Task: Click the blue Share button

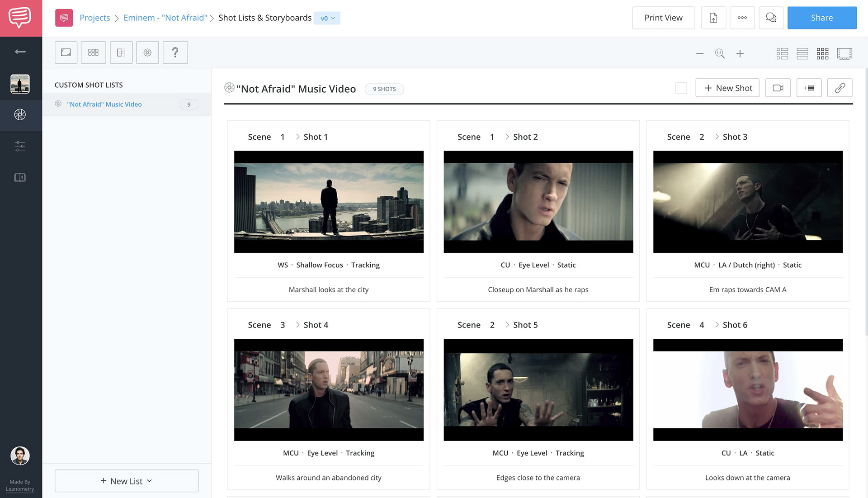Action: click(x=822, y=18)
